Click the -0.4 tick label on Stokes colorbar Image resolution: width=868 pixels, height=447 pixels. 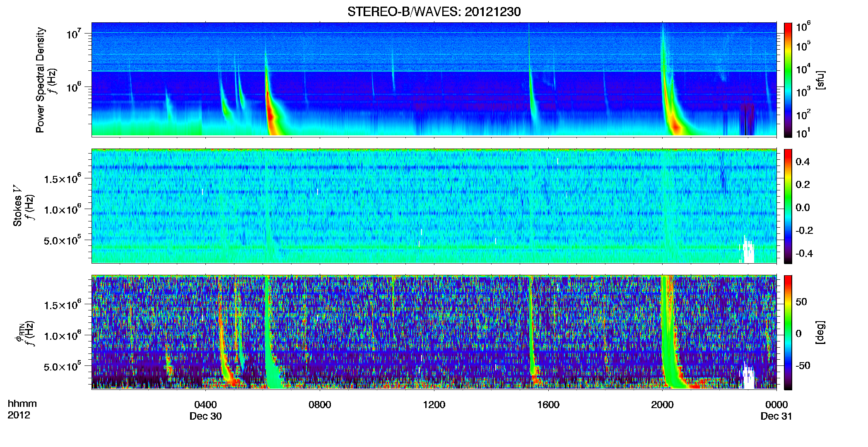click(804, 253)
